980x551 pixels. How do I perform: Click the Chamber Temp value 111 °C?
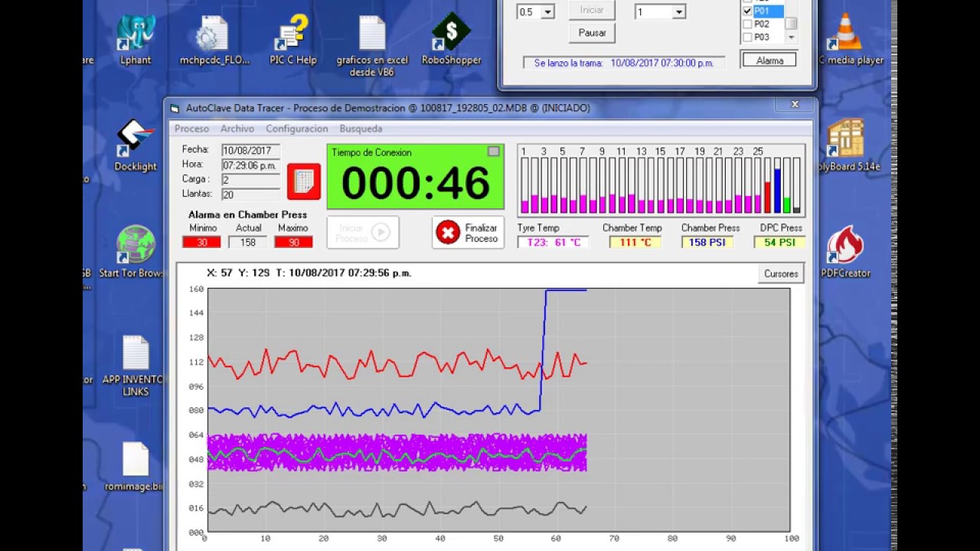(x=635, y=243)
